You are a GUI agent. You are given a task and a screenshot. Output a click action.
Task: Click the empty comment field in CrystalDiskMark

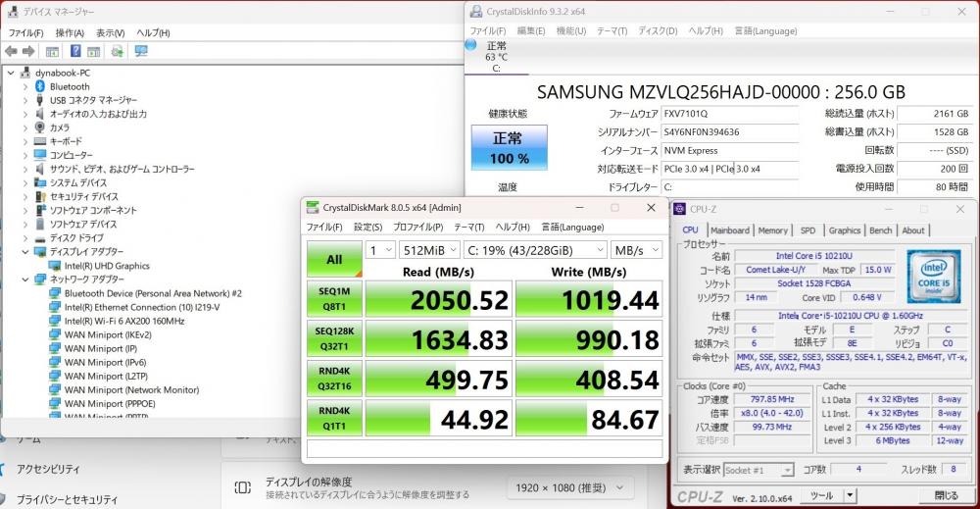484,449
